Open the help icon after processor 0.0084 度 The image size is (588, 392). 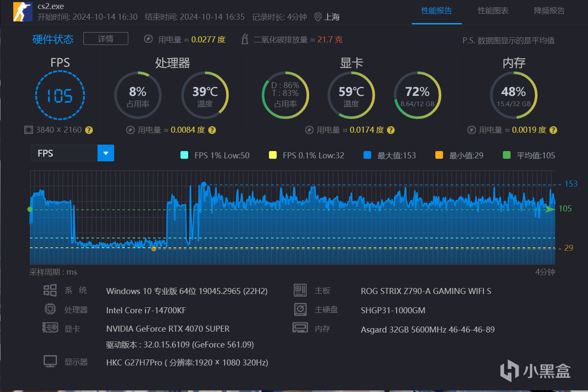click(212, 130)
